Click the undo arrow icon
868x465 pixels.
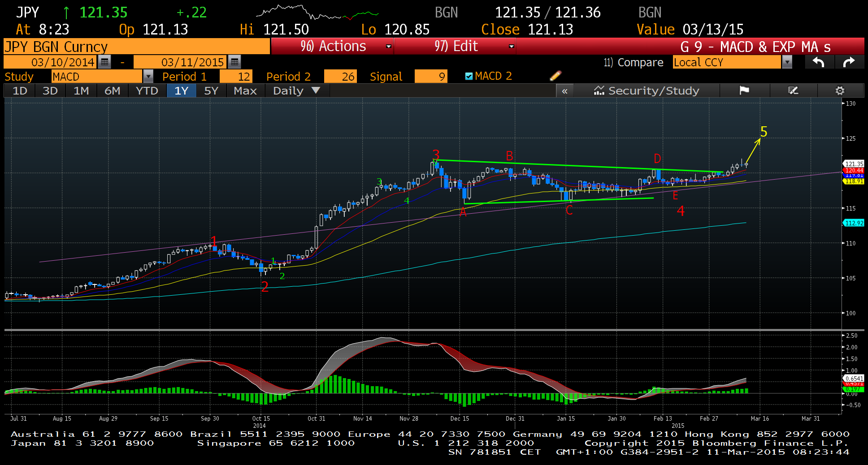(819, 62)
